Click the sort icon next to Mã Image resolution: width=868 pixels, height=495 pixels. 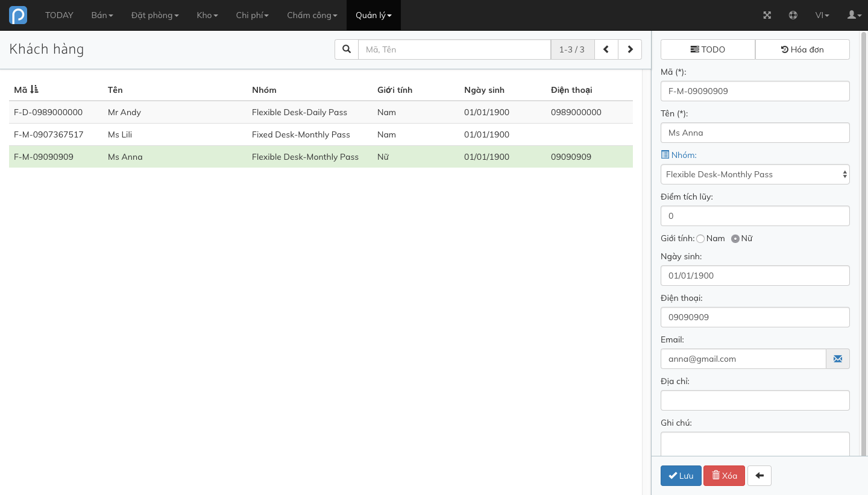tap(34, 89)
